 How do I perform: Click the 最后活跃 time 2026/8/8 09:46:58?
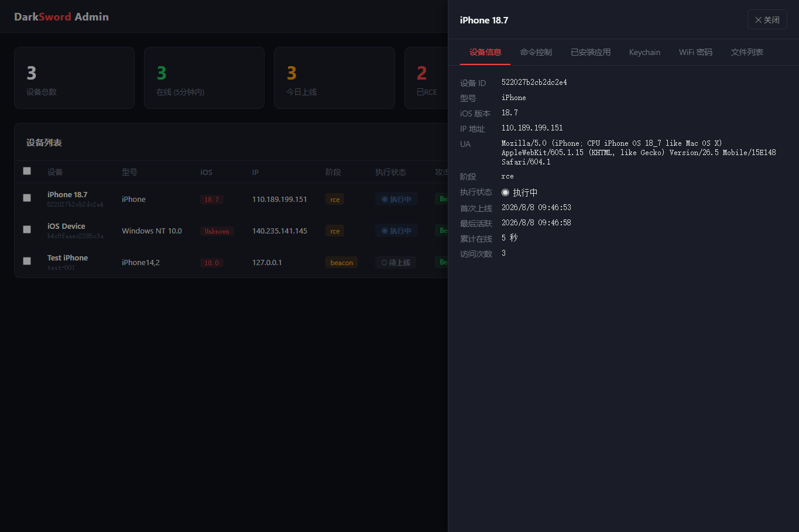point(536,222)
